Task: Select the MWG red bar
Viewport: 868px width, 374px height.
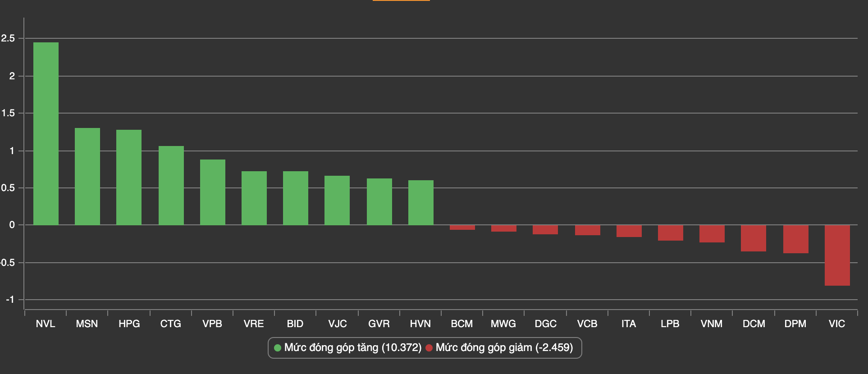Action: [504, 228]
